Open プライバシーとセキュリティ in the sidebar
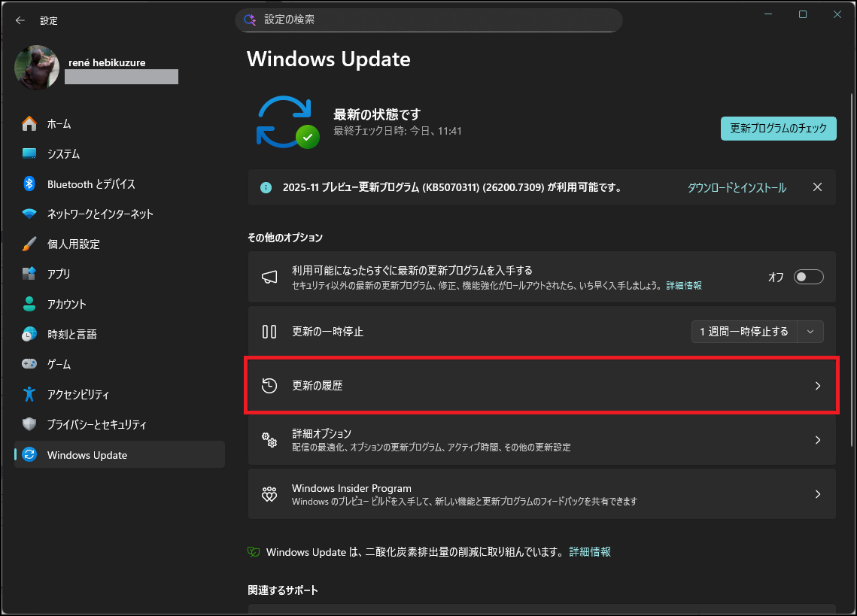The height and width of the screenshot is (616, 857). 119,425
